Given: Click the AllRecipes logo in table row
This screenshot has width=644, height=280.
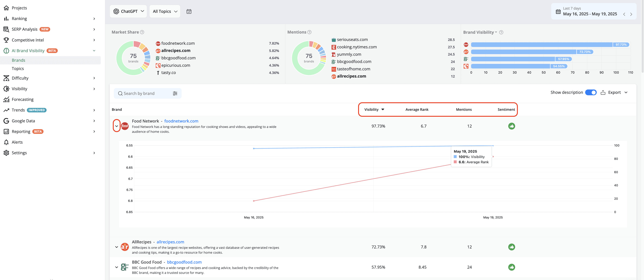Looking at the screenshot, I should point(125,247).
